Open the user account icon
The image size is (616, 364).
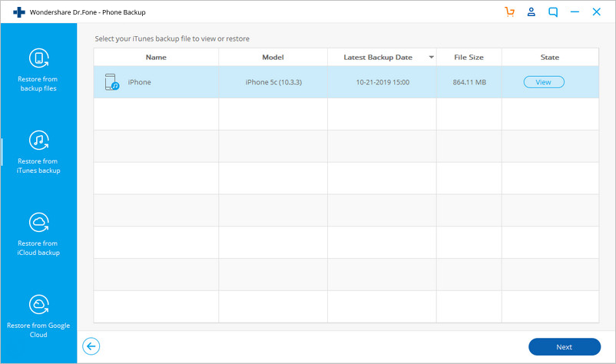point(532,12)
